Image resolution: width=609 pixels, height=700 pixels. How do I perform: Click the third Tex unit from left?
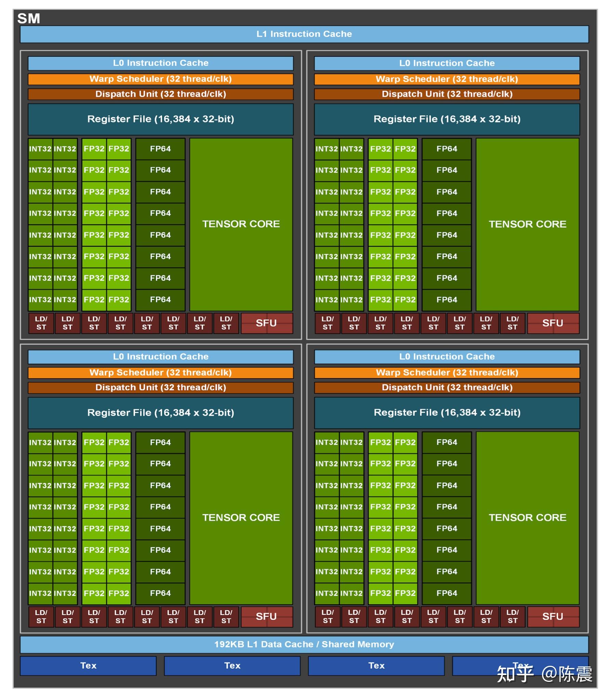[376, 665]
